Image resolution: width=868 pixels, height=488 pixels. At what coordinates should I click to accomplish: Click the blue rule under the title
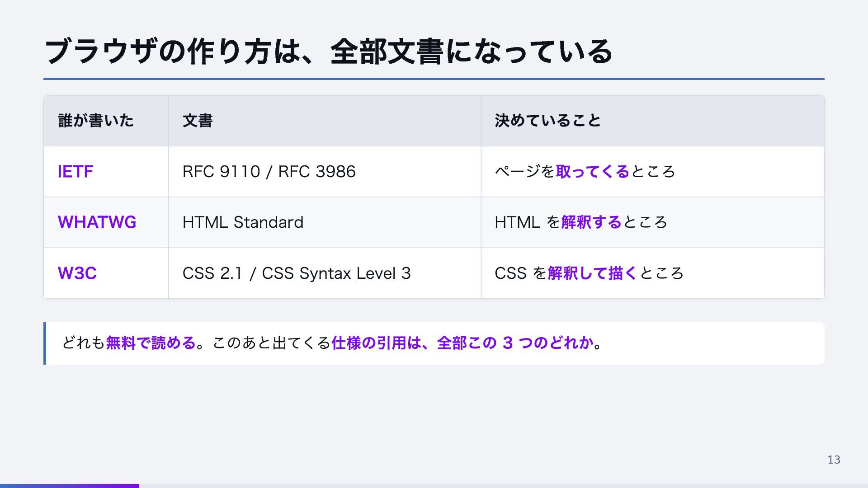(434, 79)
